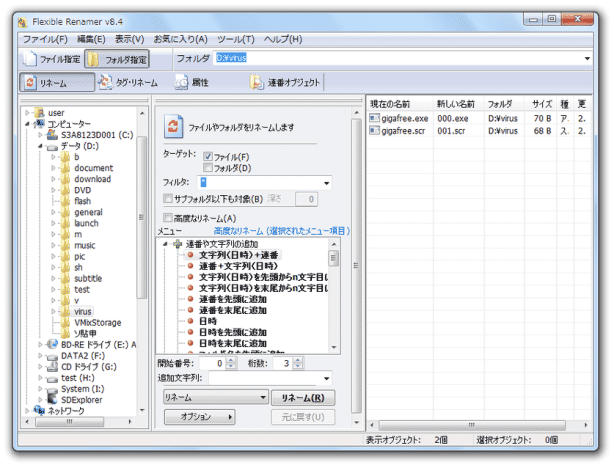Click the rename menu list scrollbar thumb

tap(334, 258)
